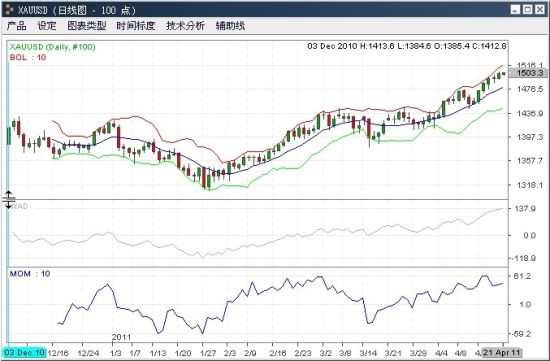Open the 时间标度 menu

pos(136,26)
